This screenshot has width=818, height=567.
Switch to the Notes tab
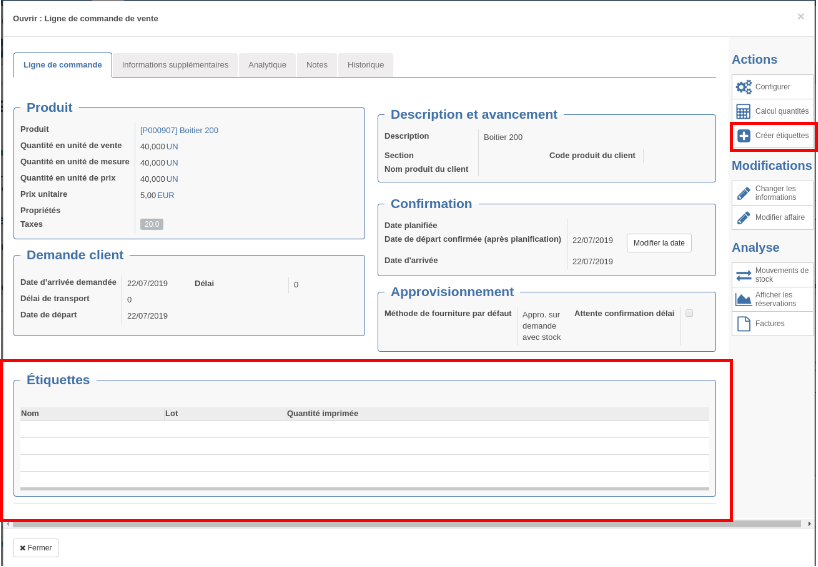(x=317, y=65)
